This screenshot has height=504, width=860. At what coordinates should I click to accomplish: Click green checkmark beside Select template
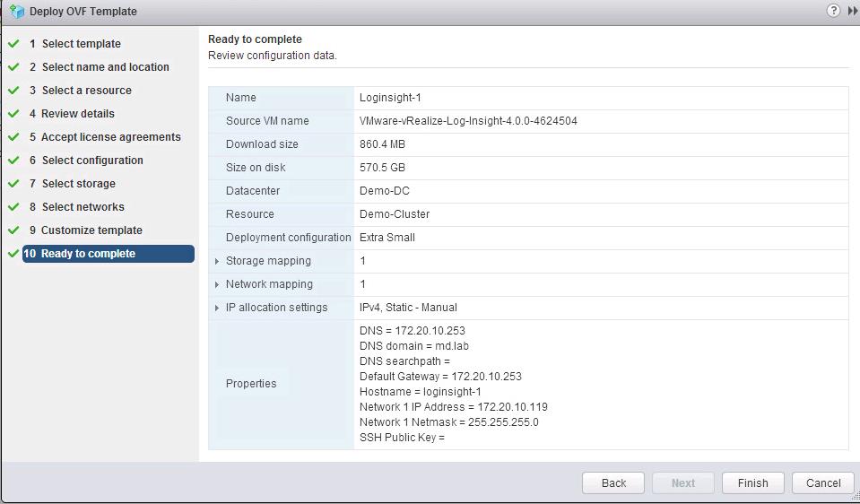[x=13, y=43]
